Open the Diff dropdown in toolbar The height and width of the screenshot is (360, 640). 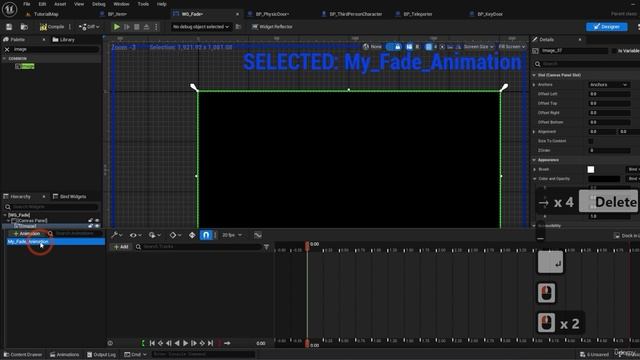(x=89, y=27)
